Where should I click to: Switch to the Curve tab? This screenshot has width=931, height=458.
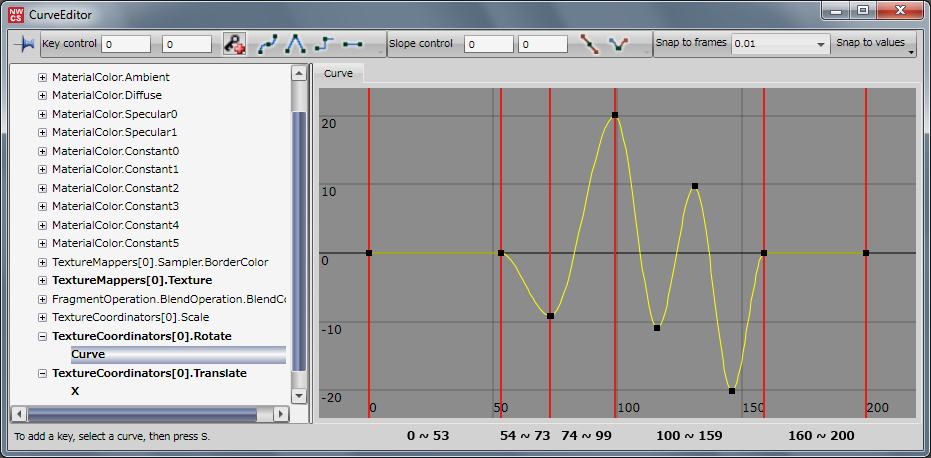[x=338, y=74]
